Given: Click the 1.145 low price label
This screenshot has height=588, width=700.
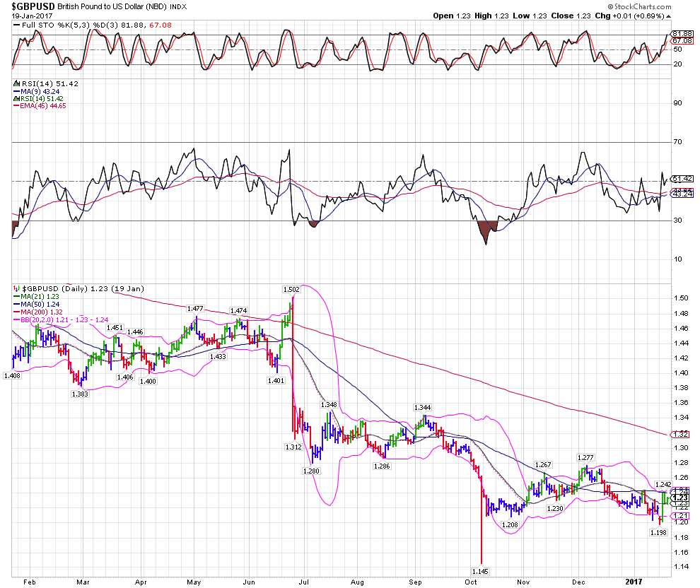Looking at the screenshot, I should tap(482, 570).
